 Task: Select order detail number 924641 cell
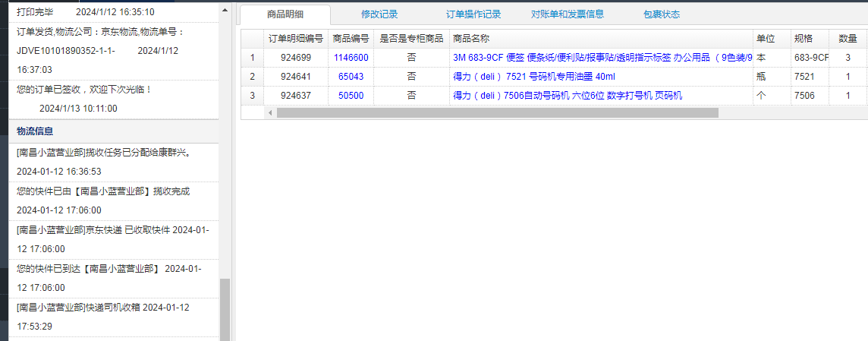tap(296, 77)
